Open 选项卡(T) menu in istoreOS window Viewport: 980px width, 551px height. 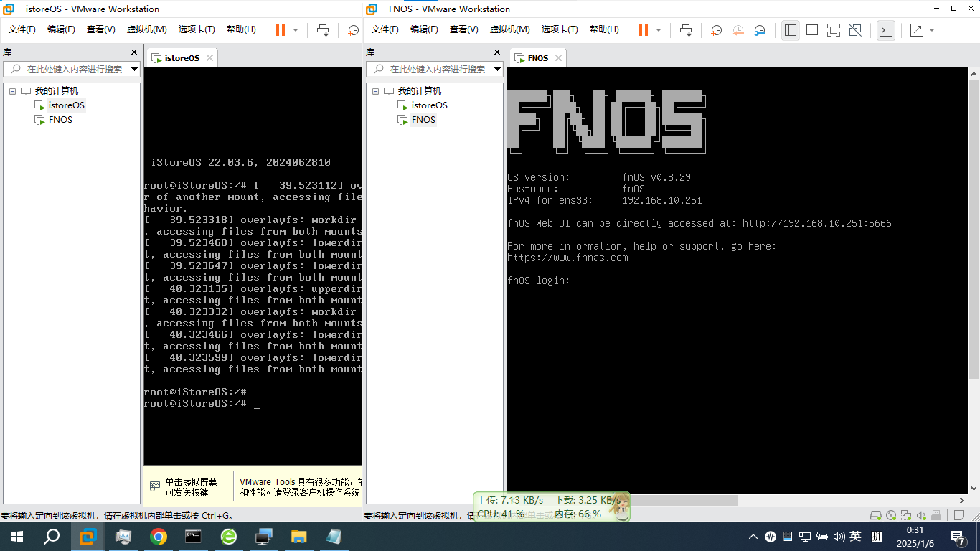197,29
